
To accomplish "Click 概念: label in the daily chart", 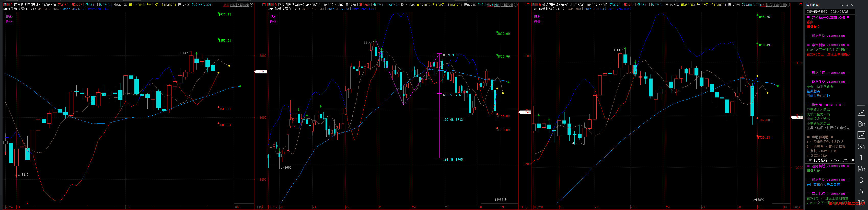I will 9,17.
